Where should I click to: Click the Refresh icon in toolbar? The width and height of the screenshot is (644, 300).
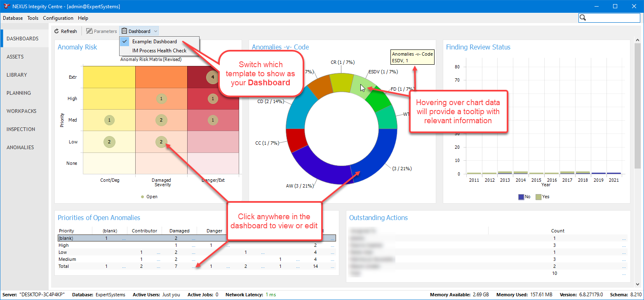point(57,31)
